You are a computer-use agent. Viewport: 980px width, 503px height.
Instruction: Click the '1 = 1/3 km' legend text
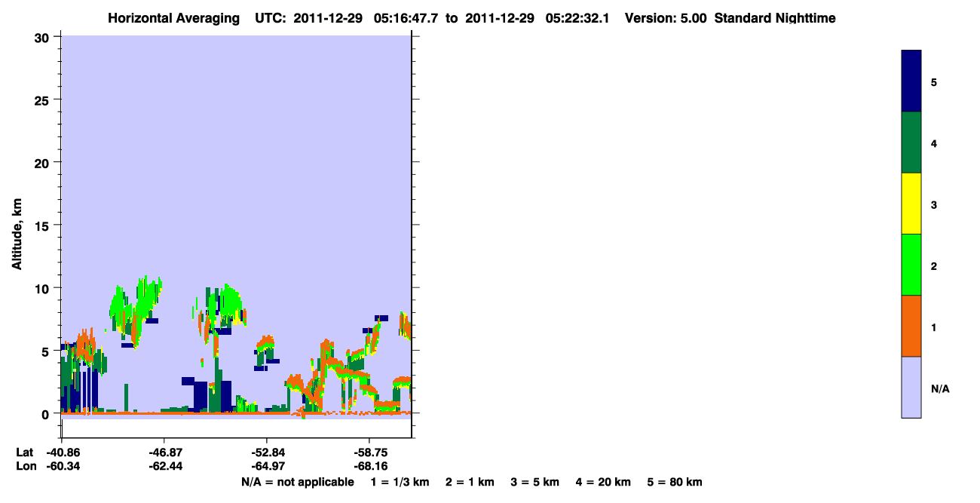coord(400,482)
